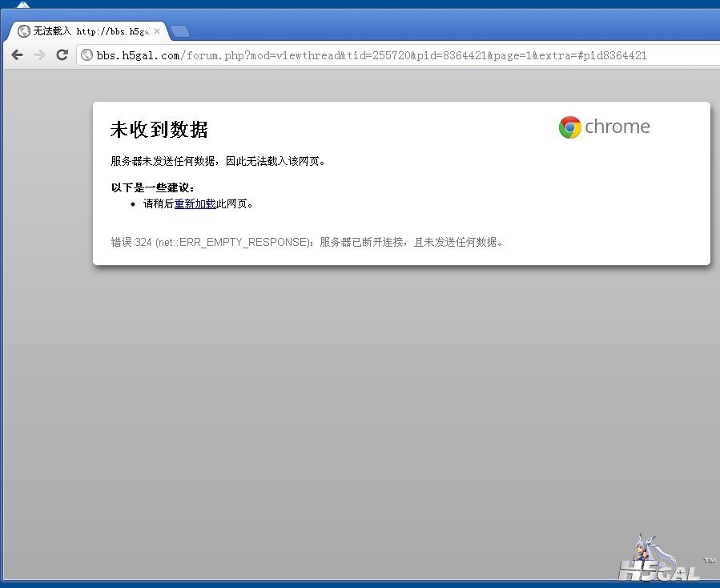The width and height of the screenshot is (720, 588).
Task: Open a new tab with the new tab button
Action: (x=180, y=31)
